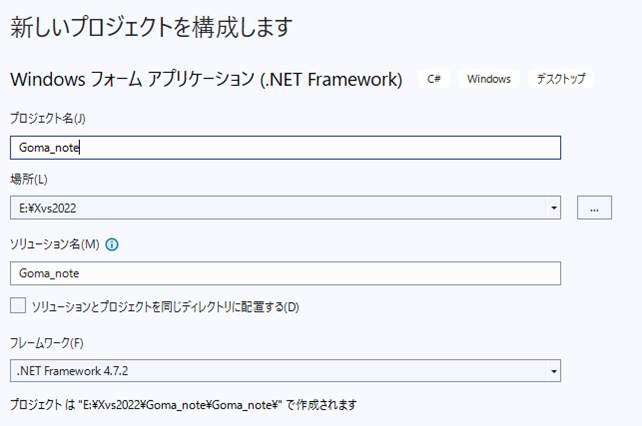Click the project creation path text at bottom
This screenshot has width=642, height=426.
click(183, 405)
